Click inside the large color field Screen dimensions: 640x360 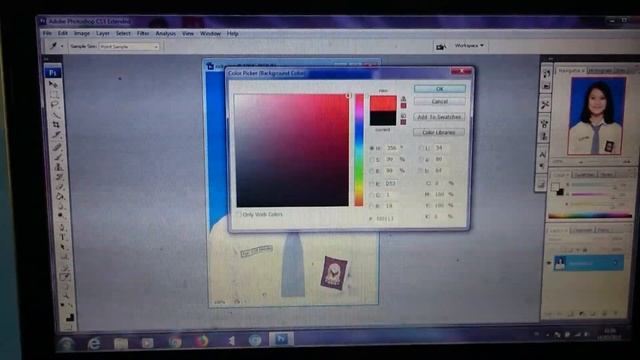click(292, 150)
